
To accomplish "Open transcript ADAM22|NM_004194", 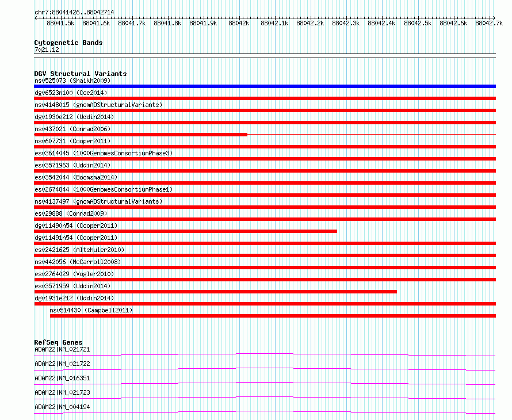I will (x=62, y=407).
